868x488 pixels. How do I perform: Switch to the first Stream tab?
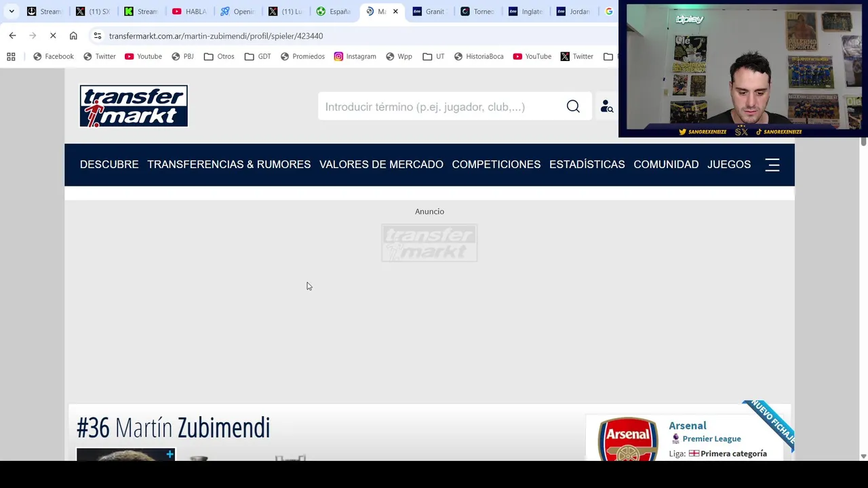[44, 12]
